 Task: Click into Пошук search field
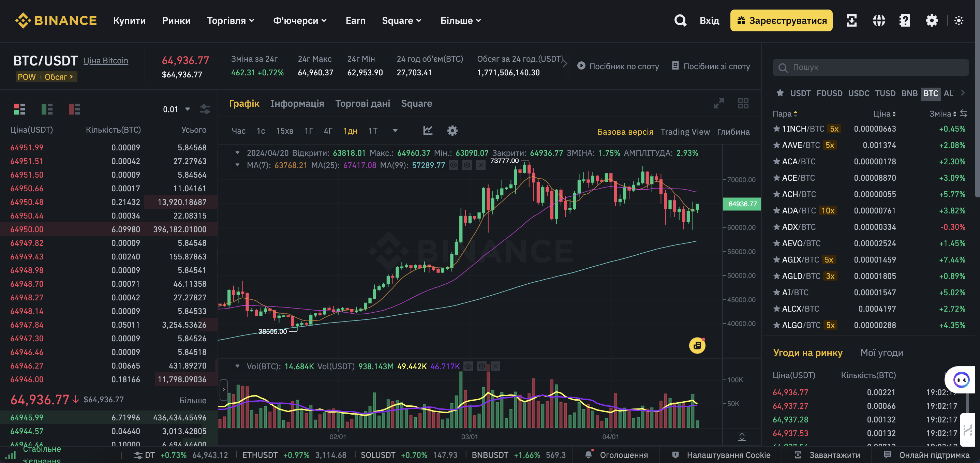click(871, 68)
